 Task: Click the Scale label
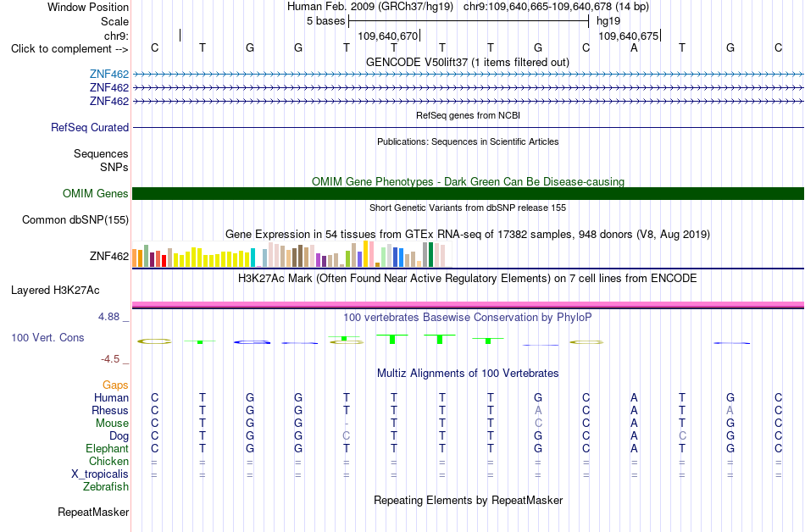pos(114,21)
